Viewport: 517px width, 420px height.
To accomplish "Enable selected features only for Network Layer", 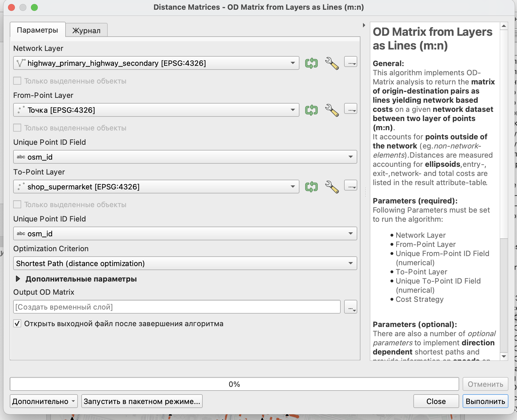I will (17, 81).
